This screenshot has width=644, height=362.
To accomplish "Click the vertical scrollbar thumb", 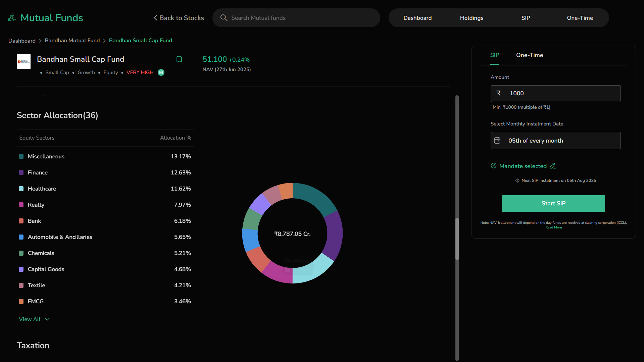I will point(457,239).
